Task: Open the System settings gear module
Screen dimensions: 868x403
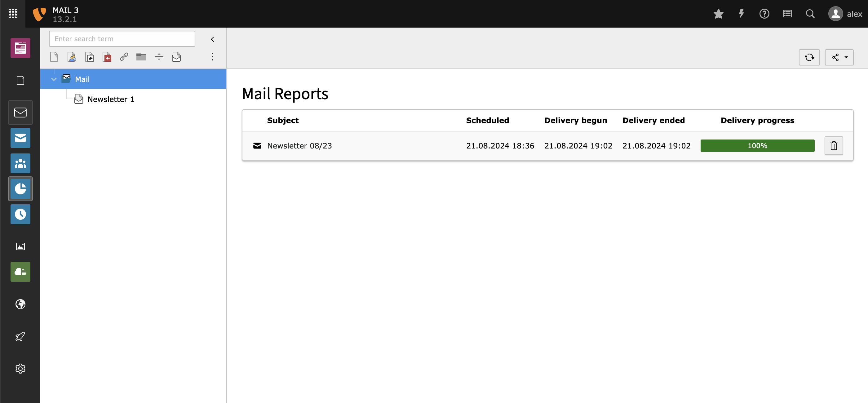Action: [x=20, y=369]
